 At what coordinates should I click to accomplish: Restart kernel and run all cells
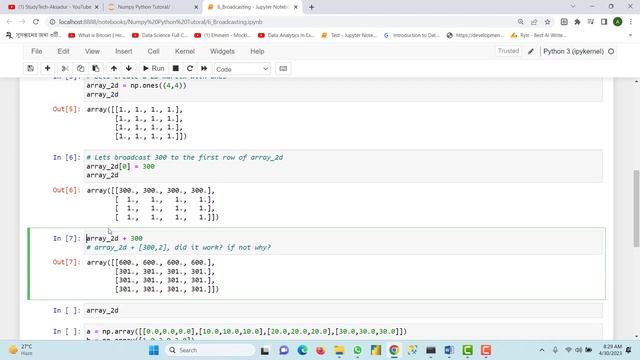point(204,69)
